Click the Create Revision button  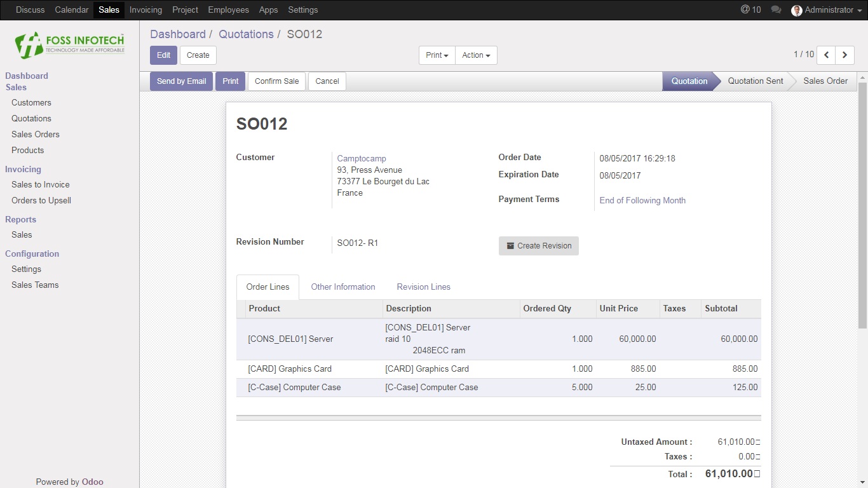539,246
